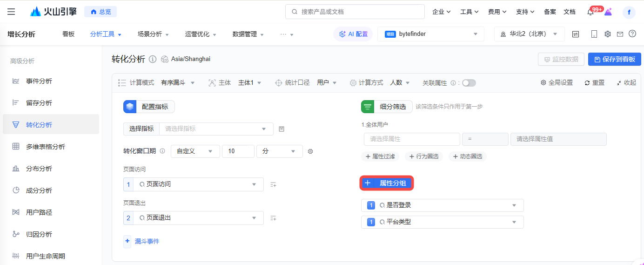Open the conversion window settings gear

(310, 151)
